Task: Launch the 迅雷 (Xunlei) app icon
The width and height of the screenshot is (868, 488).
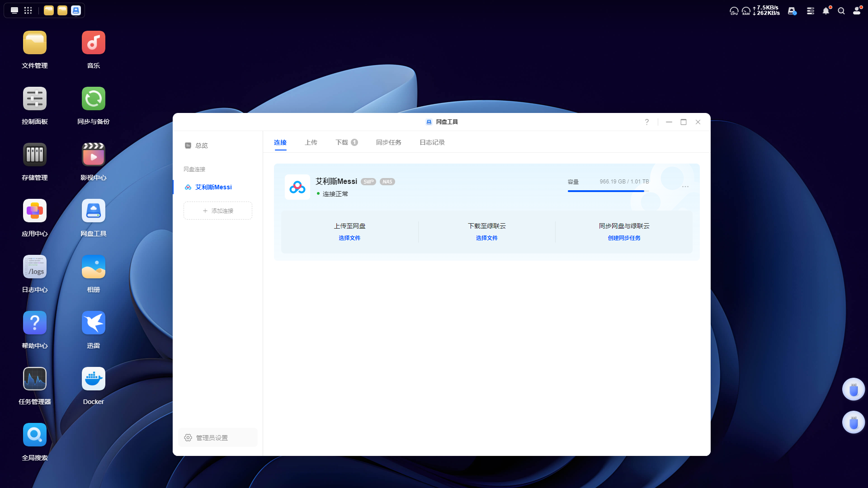Action: [93, 323]
